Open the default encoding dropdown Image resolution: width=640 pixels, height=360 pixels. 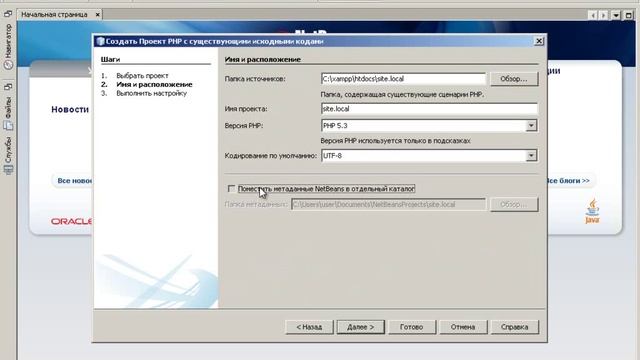coord(531,156)
